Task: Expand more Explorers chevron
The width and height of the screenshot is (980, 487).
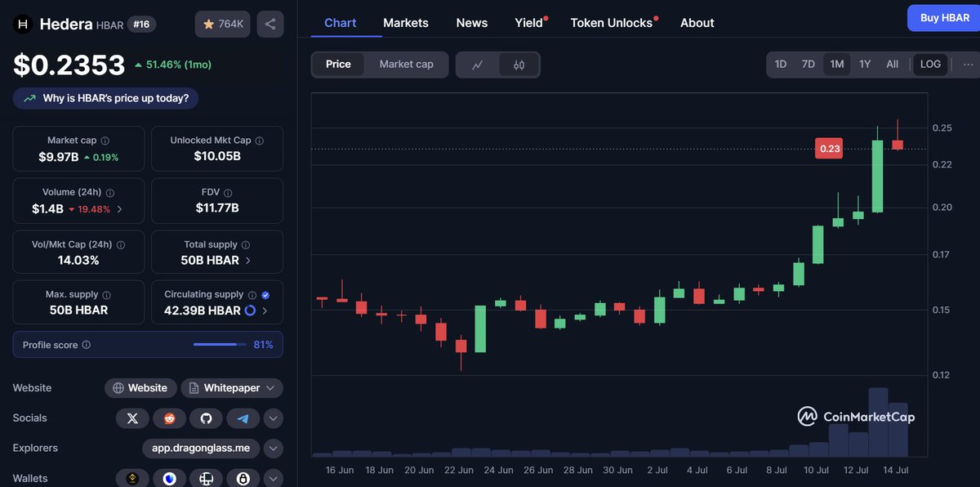Action: (274, 449)
